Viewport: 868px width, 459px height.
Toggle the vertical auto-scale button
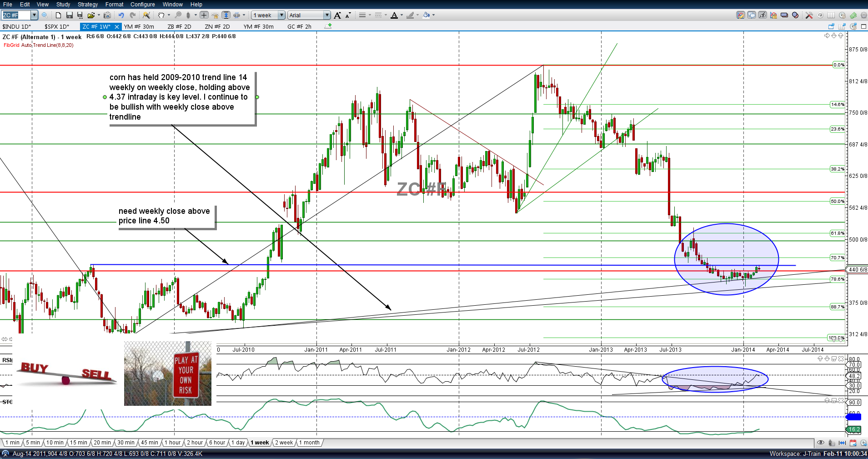[x=226, y=15]
